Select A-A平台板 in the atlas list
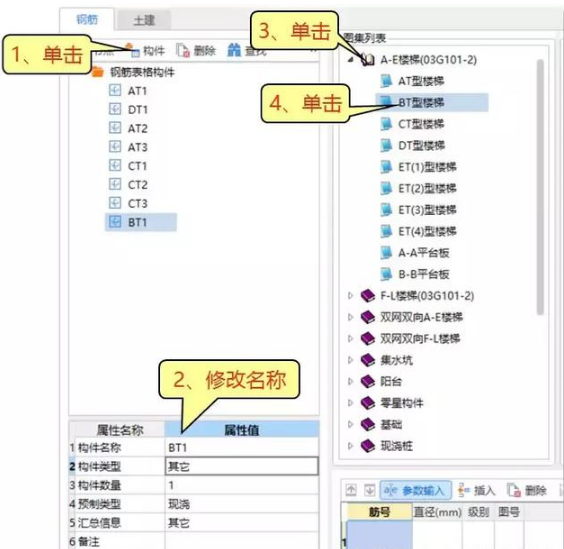 click(424, 253)
